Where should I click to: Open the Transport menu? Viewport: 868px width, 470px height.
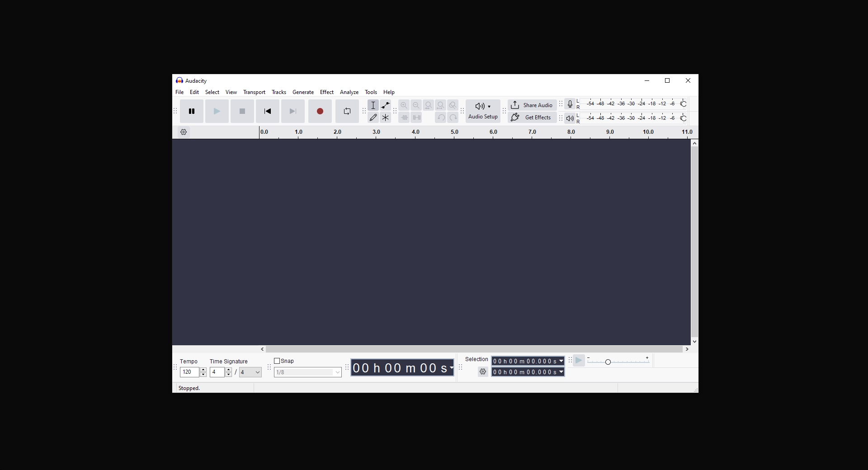coord(254,92)
